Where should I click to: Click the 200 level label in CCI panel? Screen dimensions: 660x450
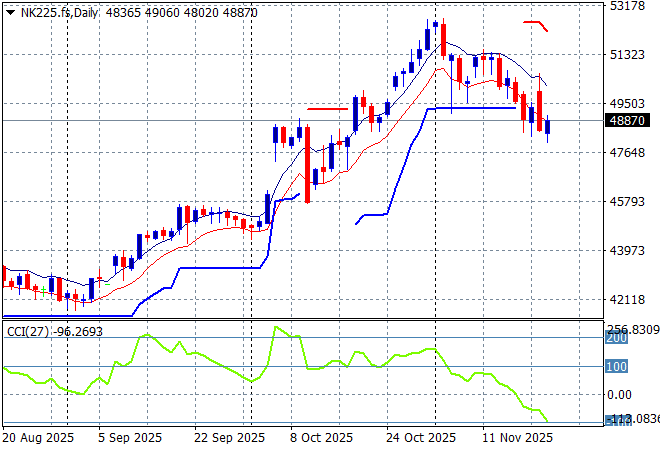[616, 339]
